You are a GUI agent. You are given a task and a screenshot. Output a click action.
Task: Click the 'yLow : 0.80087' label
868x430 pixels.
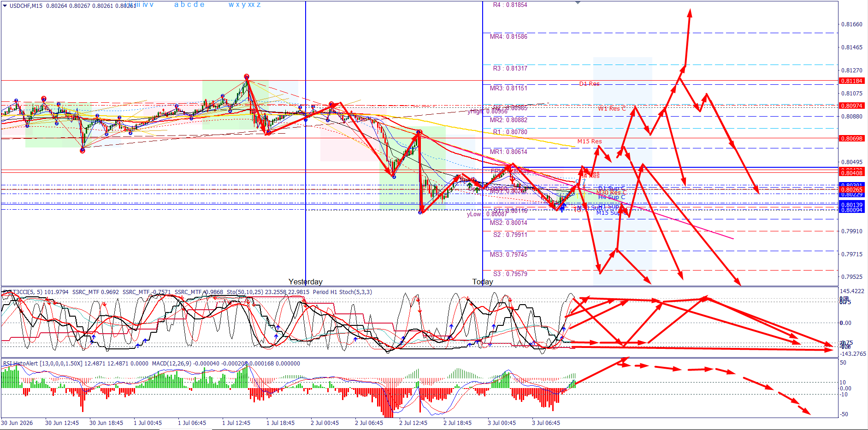point(487,214)
